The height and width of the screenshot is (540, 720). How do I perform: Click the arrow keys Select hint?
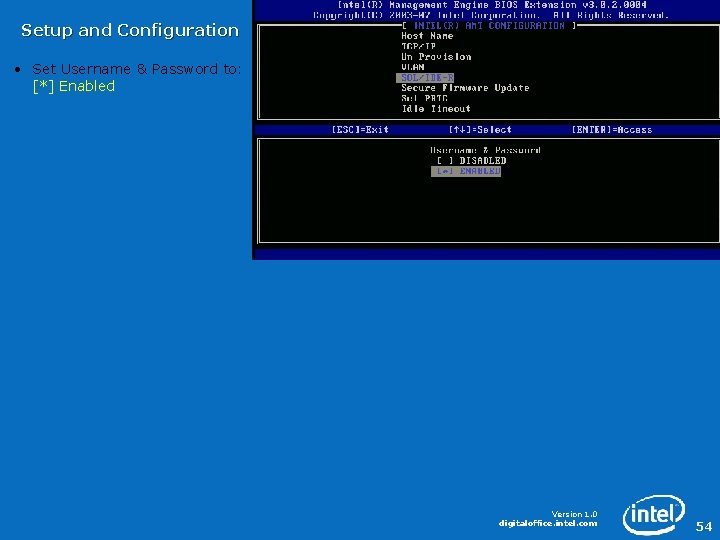480,130
